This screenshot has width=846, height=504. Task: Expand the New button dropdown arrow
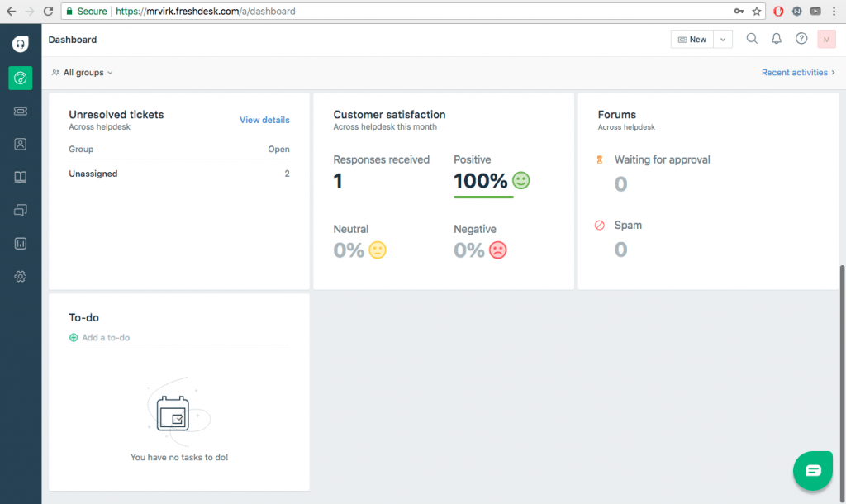pyautogui.click(x=723, y=40)
